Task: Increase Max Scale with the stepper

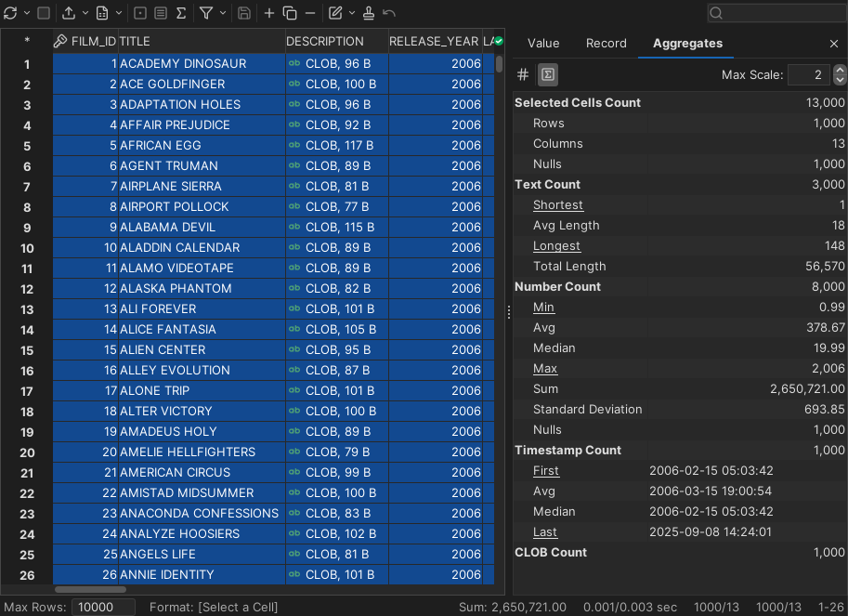Action: click(839, 70)
